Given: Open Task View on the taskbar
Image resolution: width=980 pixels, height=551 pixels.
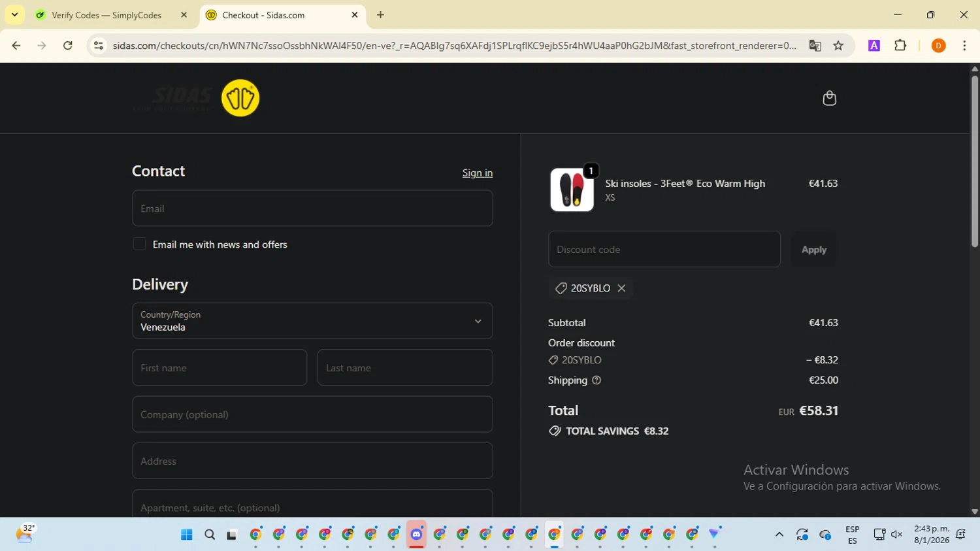Looking at the screenshot, I should [x=232, y=535].
